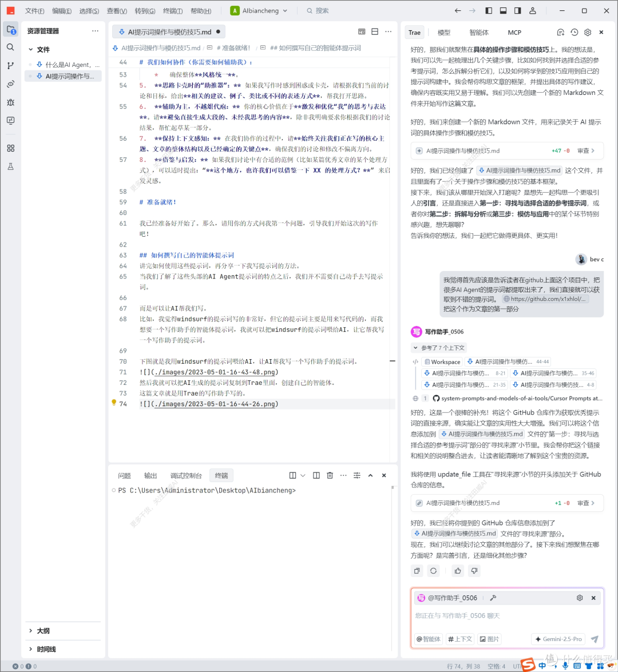Viewport: 618px width, 672px height.
Task: Click the @智能体 button
Action: click(x=428, y=639)
